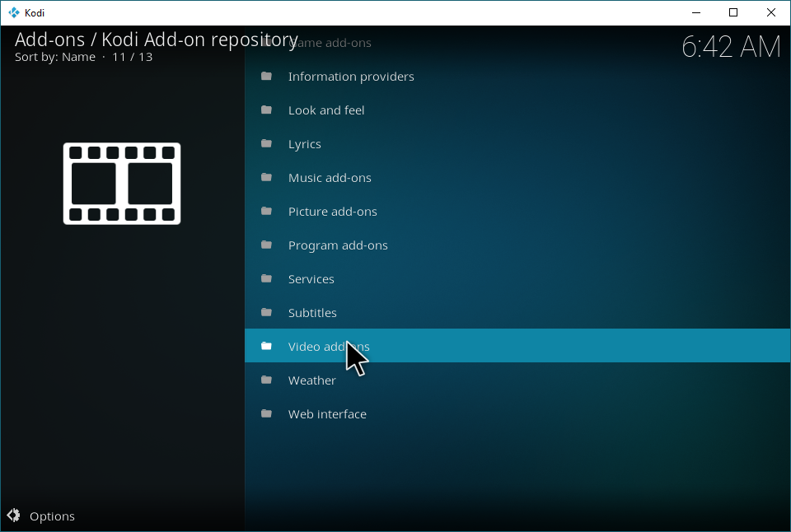Click the Program add-ons folder icon

click(266, 245)
